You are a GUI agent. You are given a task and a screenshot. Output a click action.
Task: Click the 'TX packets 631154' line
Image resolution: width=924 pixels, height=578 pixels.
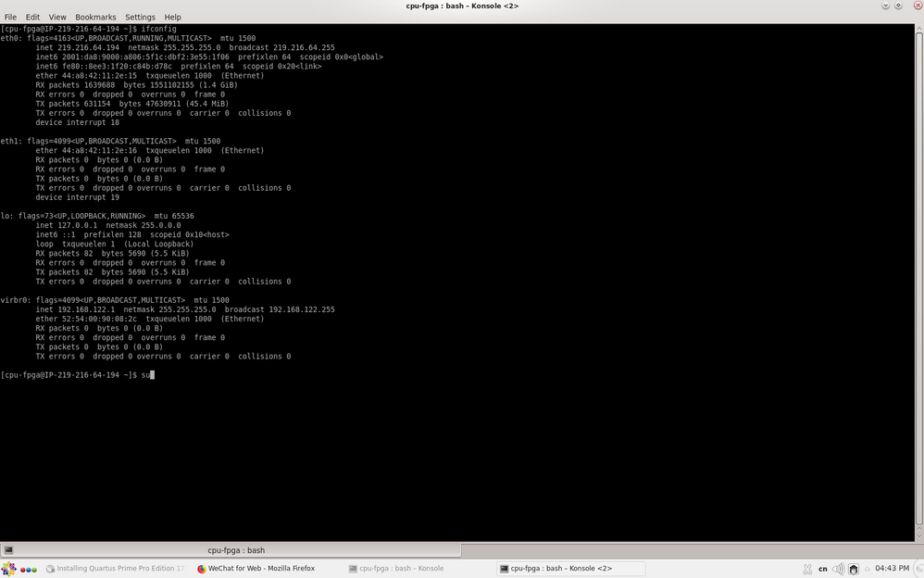click(x=132, y=104)
